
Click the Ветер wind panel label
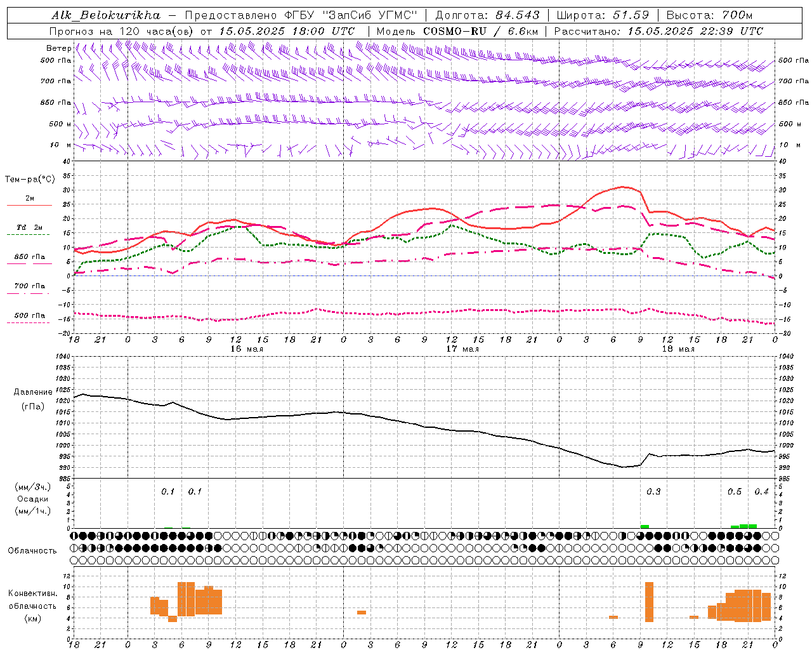click(x=58, y=48)
